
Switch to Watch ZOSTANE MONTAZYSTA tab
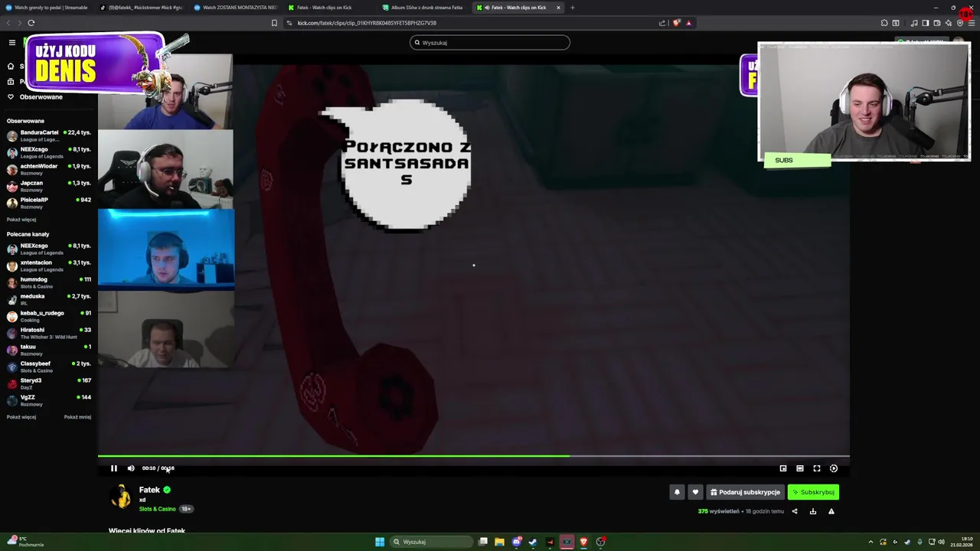(236, 8)
